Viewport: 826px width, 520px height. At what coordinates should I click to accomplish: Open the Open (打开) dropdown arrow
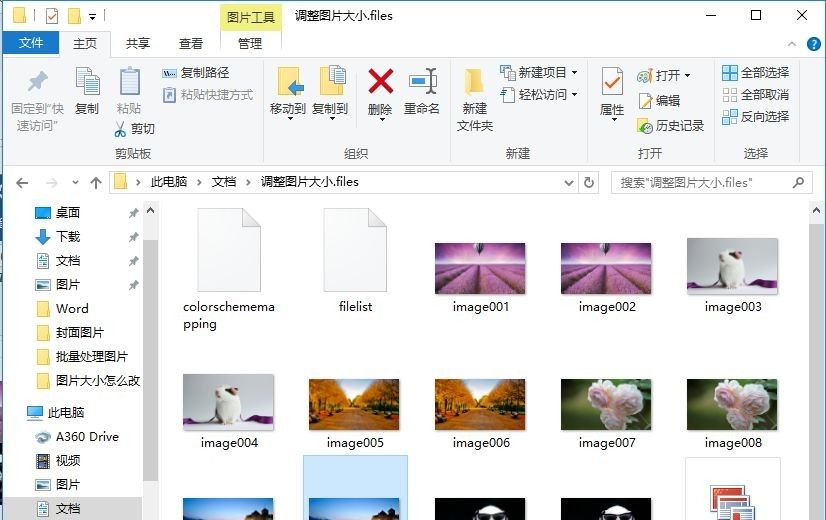coord(687,75)
